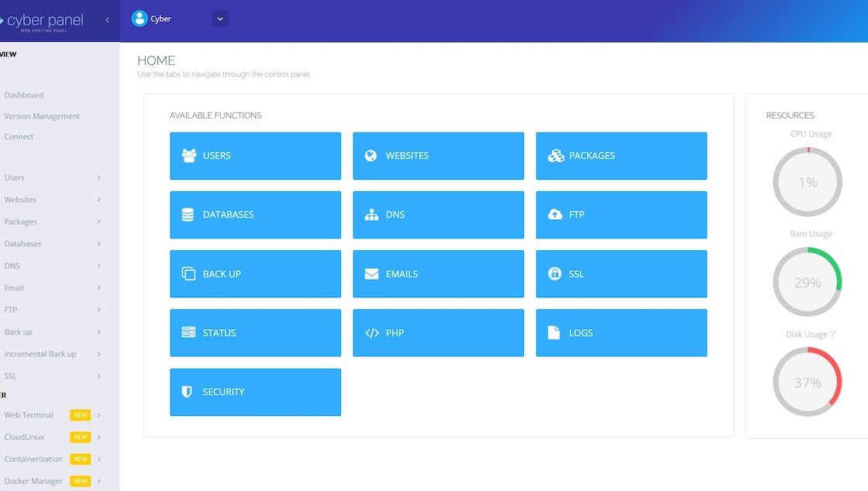Open Dashboard from the sidebar
Screen dimensions: 868x491
(24, 95)
